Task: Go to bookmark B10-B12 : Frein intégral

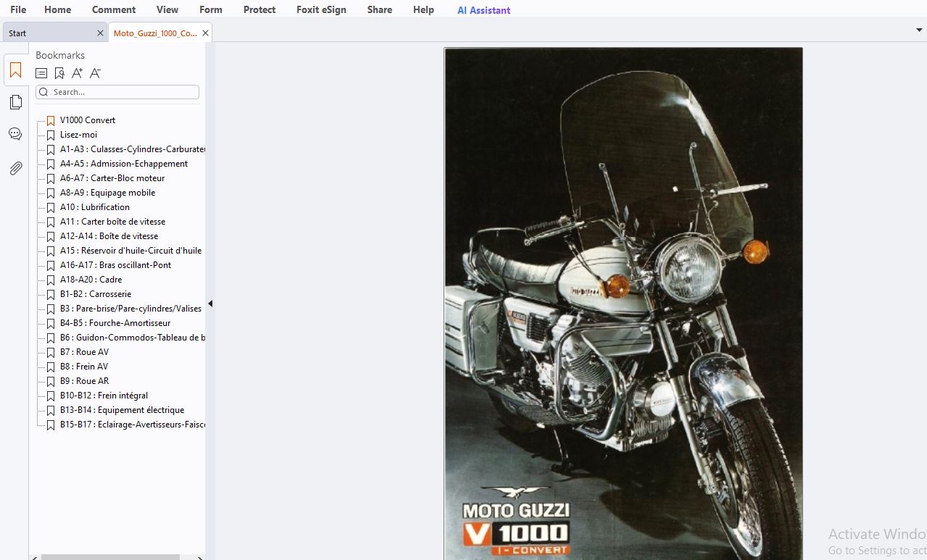Action: 104,396
